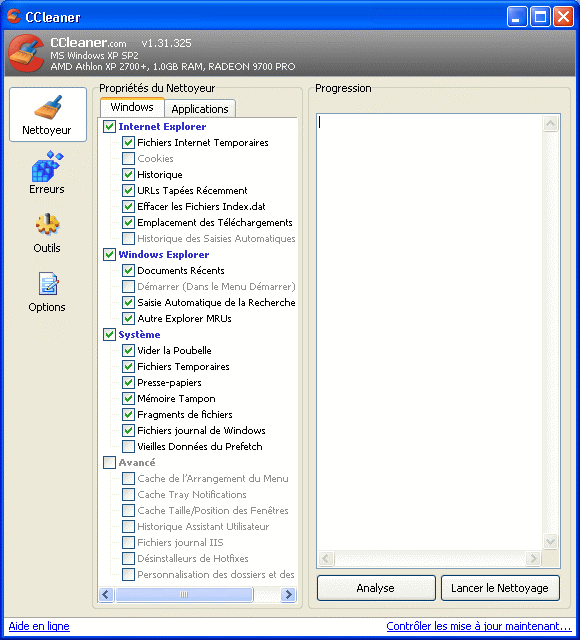Click the Analyse button
This screenshot has height=640, width=580.
[x=376, y=588]
